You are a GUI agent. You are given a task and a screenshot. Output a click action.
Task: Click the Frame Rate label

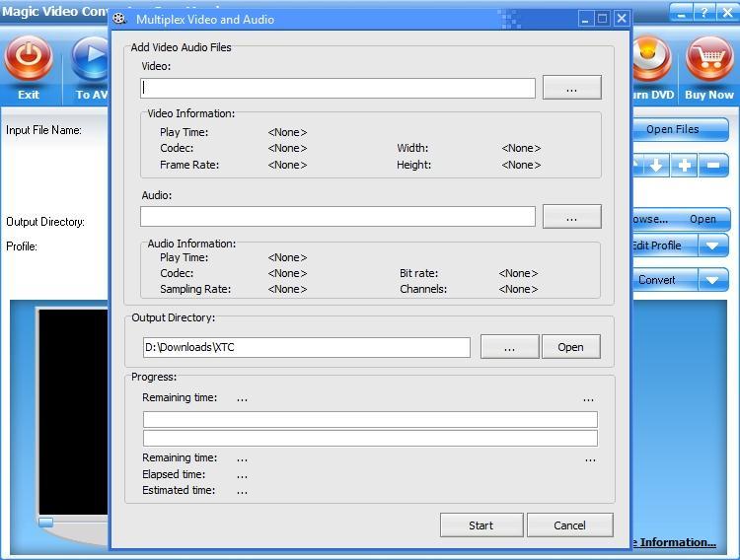pyautogui.click(x=189, y=165)
